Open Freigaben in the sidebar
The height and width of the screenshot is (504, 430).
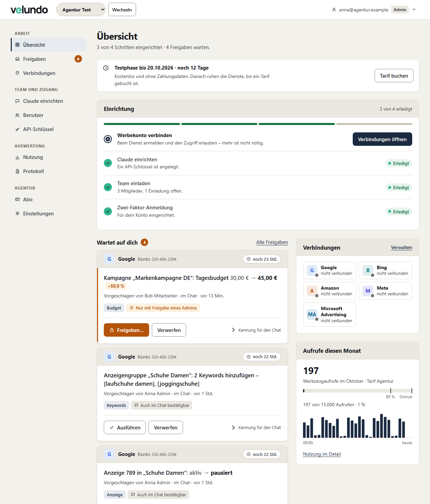[48, 59]
